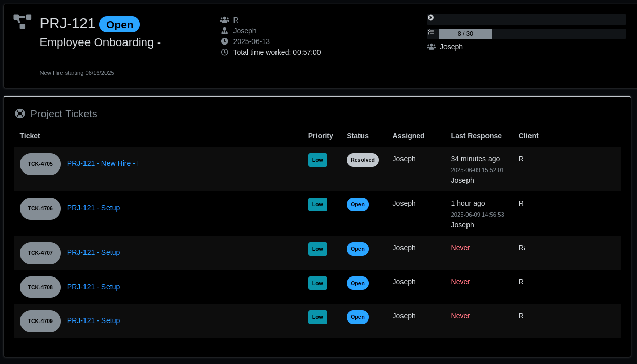Screen dimensions: 637x364
Task: Click the Open status badge for TCK-4709
Action: (x=357, y=317)
